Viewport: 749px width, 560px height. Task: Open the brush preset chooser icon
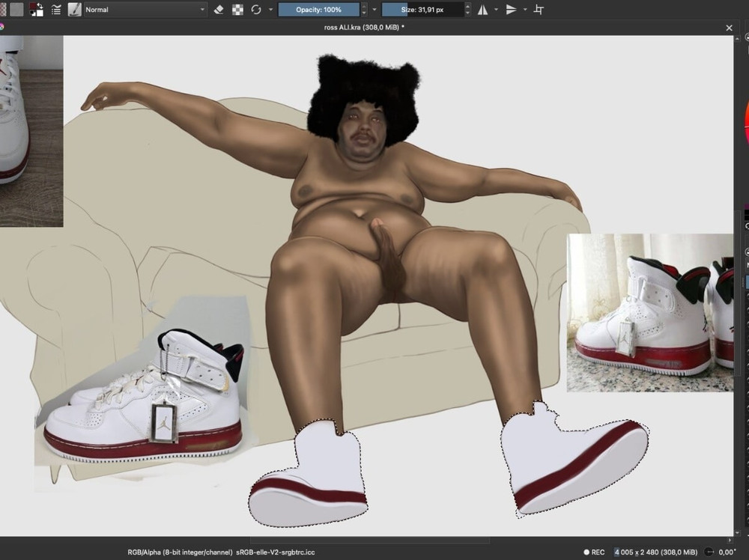75,10
